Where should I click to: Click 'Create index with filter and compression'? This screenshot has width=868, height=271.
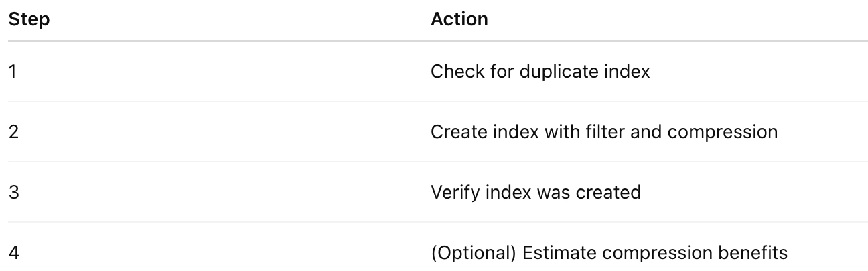tap(604, 131)
